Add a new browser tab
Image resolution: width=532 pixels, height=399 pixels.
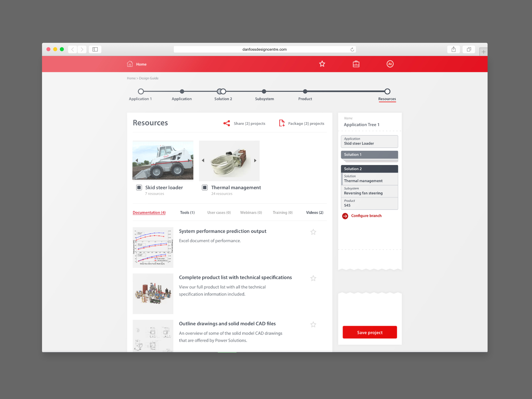[x=483, y=52]
